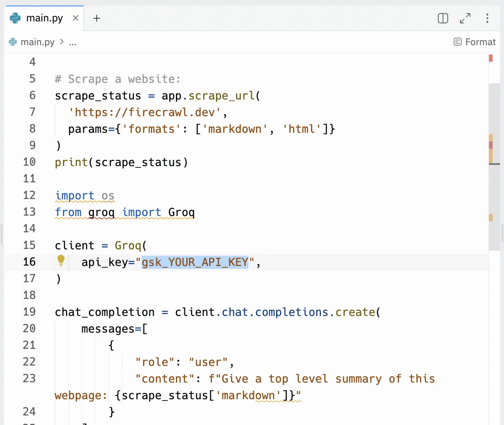The image size is (504, 425).
Task: Click 'chat_completion' variable on line 19
Action: (105, 312)
